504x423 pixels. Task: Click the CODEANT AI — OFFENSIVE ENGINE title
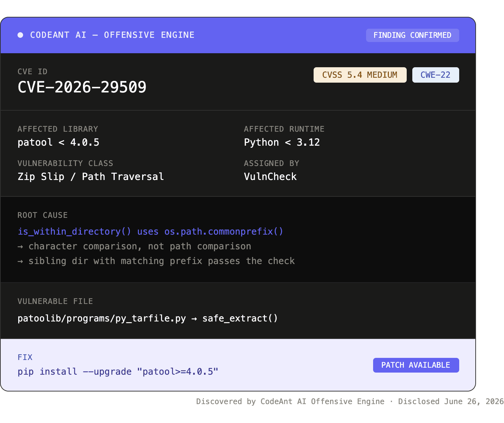[x=112, y=35]
